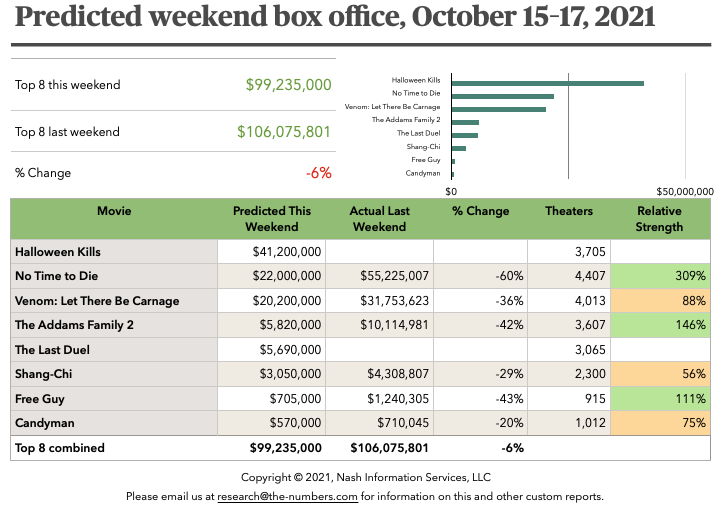Click the Halloween Kills bar in the chart
The height and width of the screenshot is (510, 720).
tap(547, 84)
